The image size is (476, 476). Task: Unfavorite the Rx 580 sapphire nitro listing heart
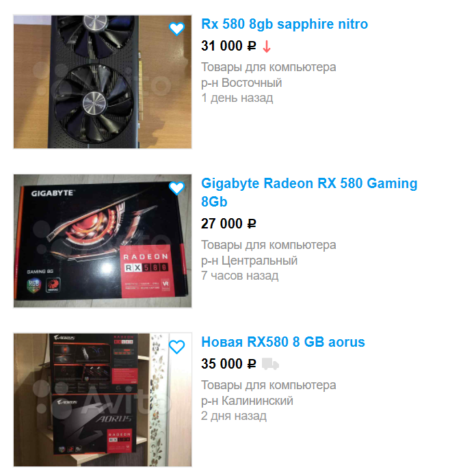[176, 29]
